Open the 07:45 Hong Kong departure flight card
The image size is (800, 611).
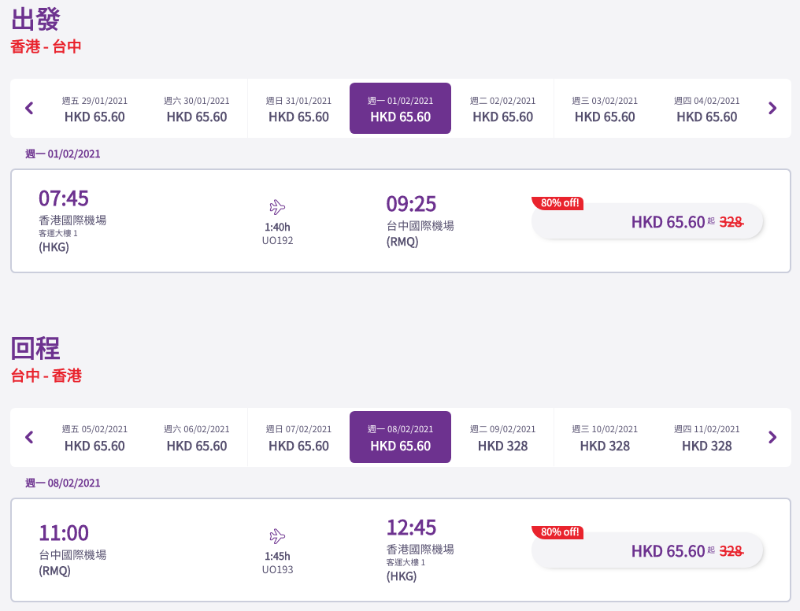[401, 221]
